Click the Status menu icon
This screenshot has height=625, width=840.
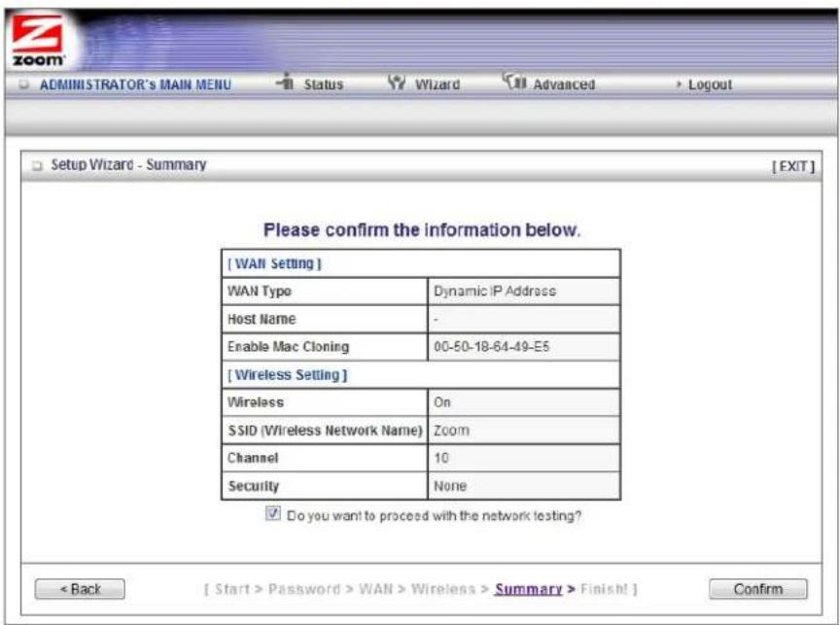[x=286, y=83]
